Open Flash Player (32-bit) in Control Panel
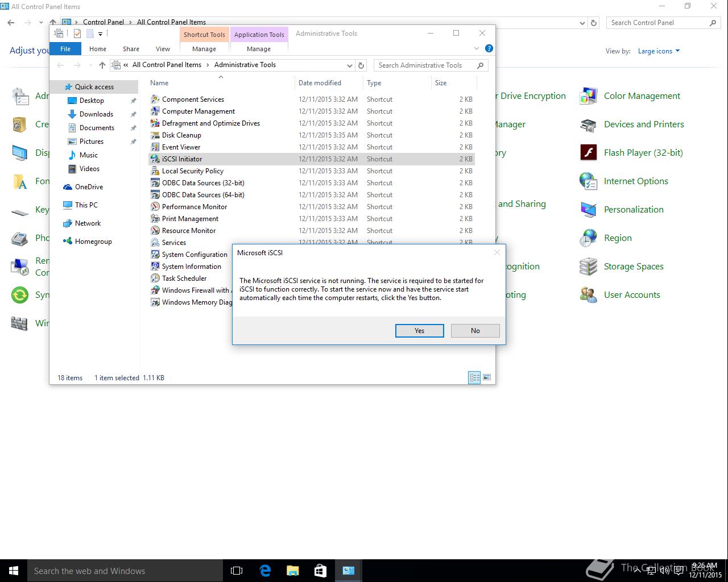This screenshot has width=728, height=582. tap(643, 153)
